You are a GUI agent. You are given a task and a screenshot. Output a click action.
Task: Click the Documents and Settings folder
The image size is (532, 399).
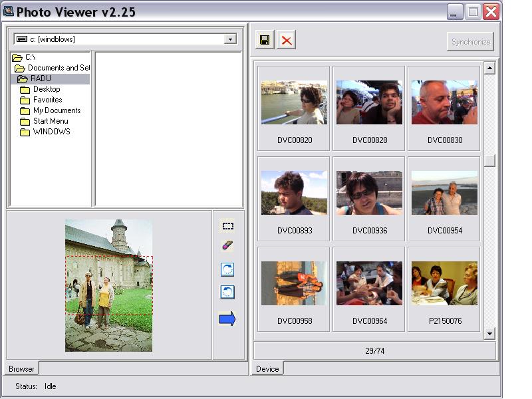tap(58, 68)
